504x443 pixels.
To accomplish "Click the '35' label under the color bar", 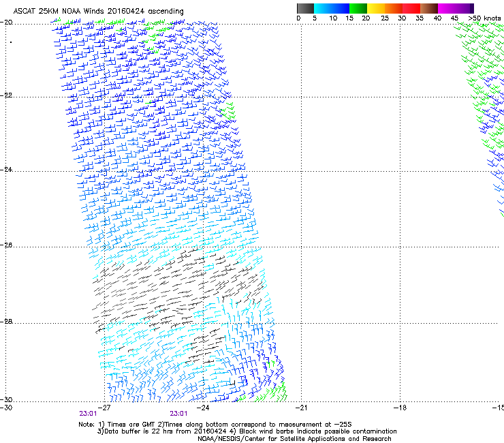I will point(420,18).
